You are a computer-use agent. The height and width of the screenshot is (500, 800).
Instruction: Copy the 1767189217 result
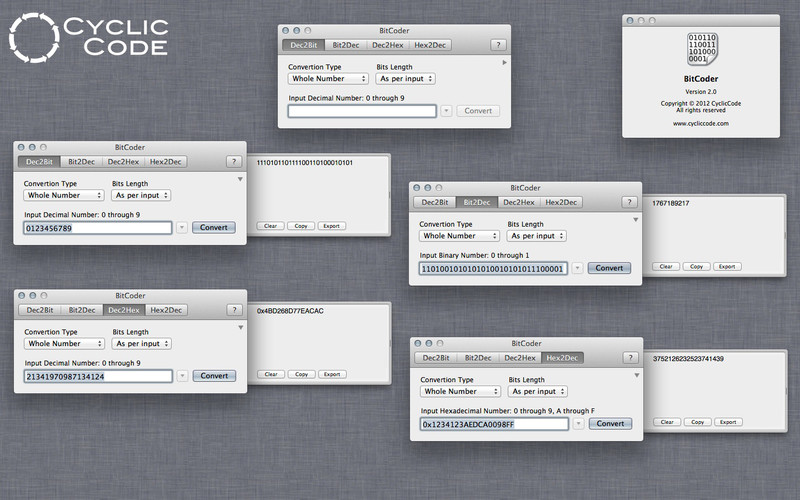click(x=696, y=266)
